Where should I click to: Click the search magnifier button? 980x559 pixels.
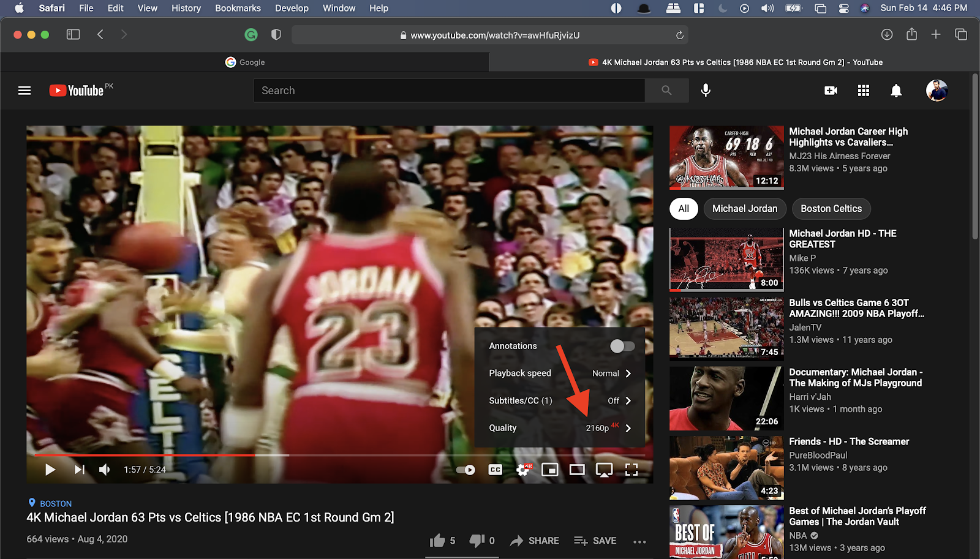pos(666,91)
